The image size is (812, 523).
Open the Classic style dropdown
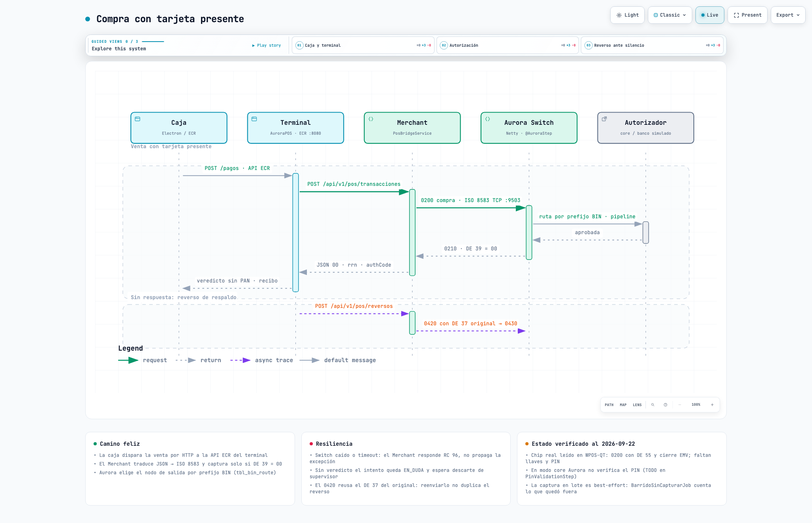coord(670,15)
